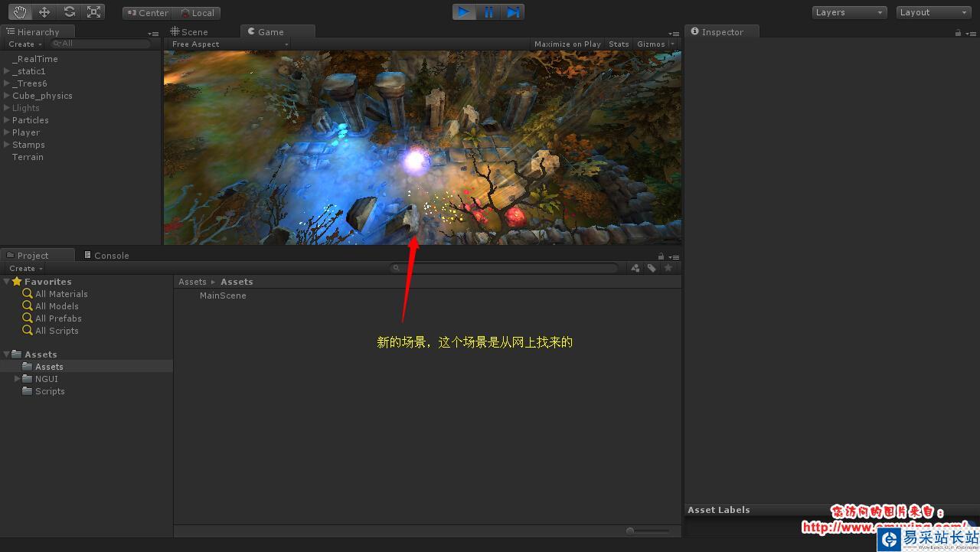Screen dimensions: 980x552
Task: Expand the Cube_physics object in Hierarchy
Action: pos(7,96)
